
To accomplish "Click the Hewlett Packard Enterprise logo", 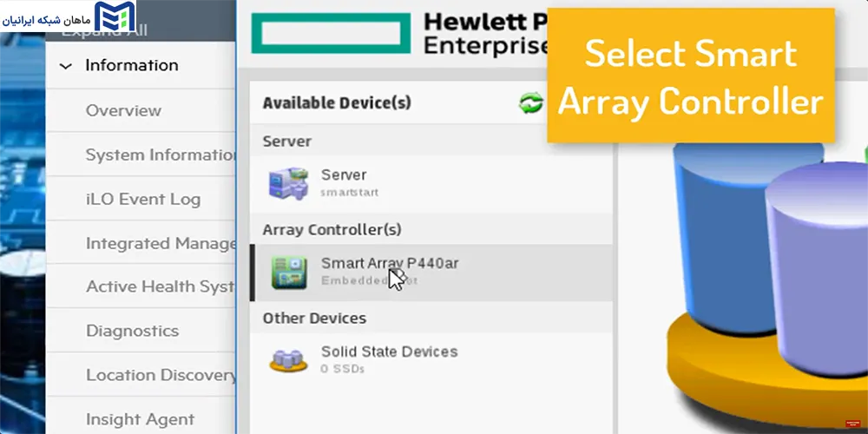I will pyautogui.click(x=331, y=33).
